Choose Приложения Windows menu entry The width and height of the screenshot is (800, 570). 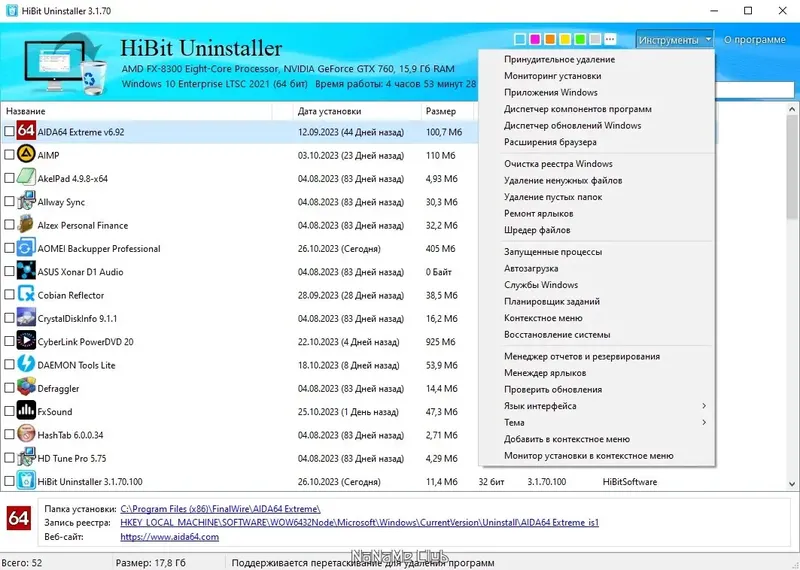[597, 92]
